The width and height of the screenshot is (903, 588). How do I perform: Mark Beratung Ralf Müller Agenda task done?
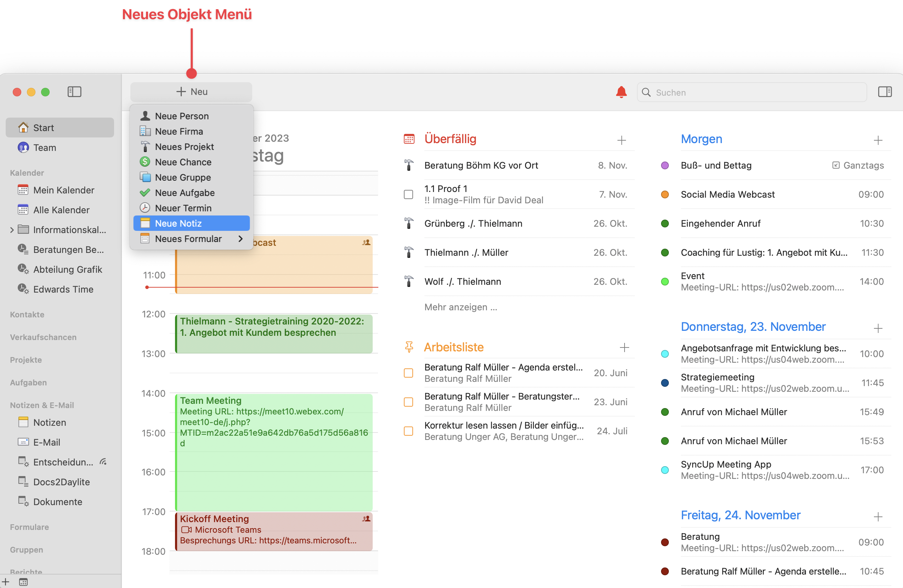tap(408, 373)
